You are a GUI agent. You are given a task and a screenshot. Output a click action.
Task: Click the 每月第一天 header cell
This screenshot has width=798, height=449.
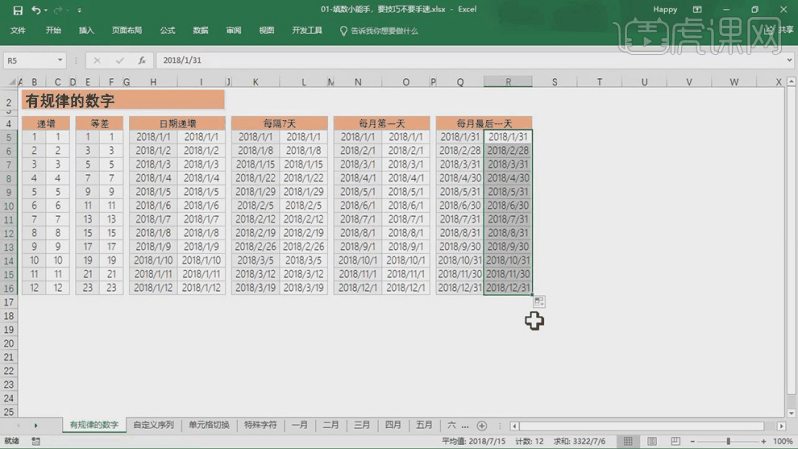pyautogui.click(x=382, y=123)
